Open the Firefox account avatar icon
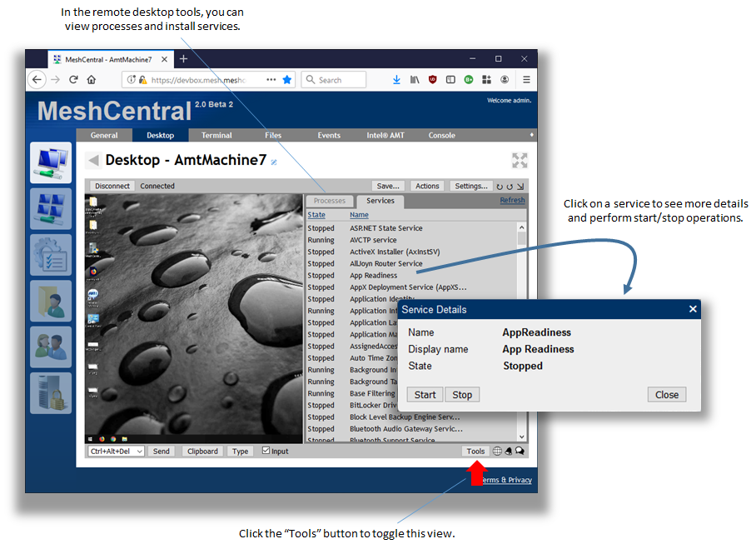The image size is (756, 549). coord(505,80)
